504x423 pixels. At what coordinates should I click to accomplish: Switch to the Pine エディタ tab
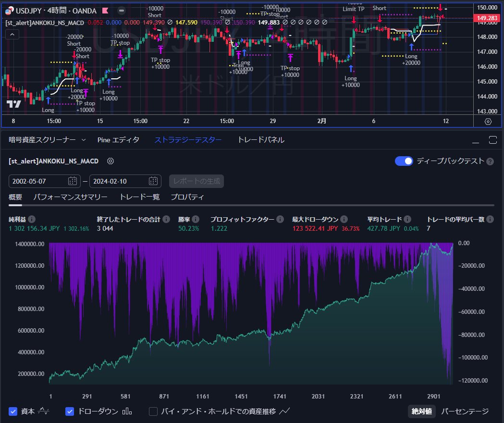pyautogui.click(x=118, y=140)
